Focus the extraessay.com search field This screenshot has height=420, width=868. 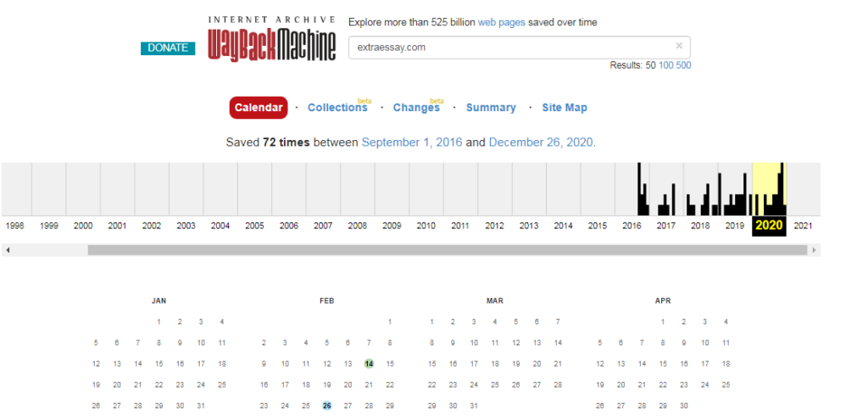[520, 48]
